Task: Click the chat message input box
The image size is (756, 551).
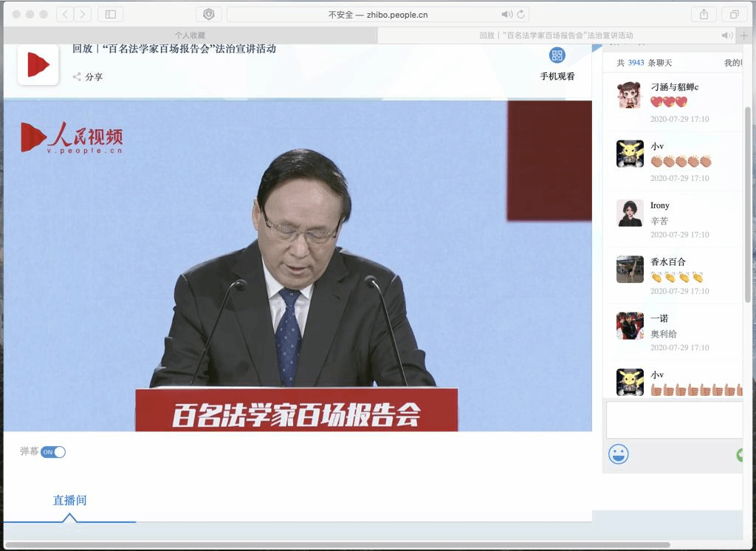Action: tap(673, 420)
